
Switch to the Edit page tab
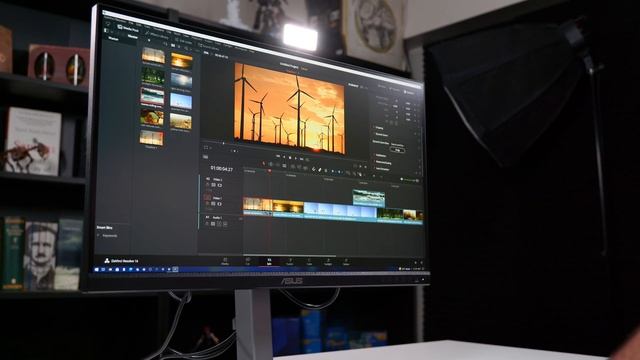tap(269, 262)
